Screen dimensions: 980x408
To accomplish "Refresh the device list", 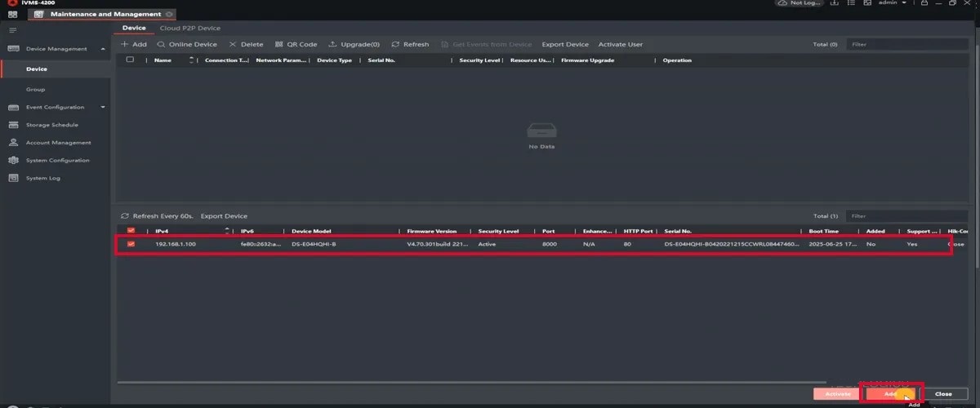I will point(410,44).
